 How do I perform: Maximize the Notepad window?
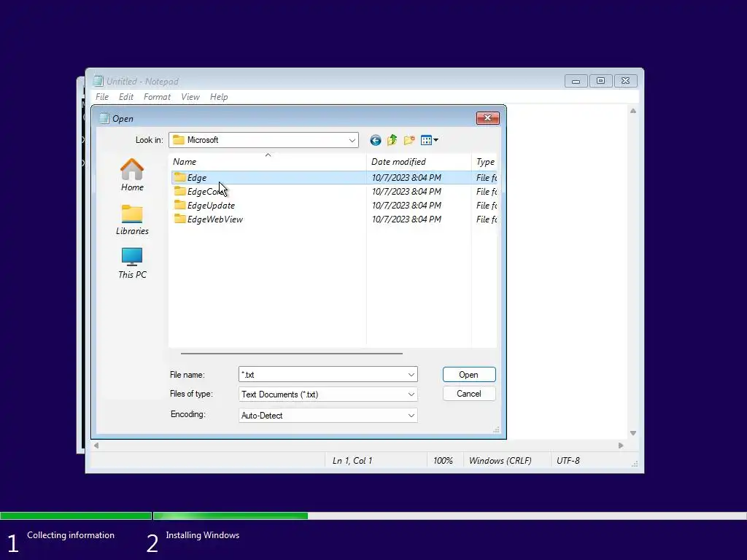pos(601,81)
